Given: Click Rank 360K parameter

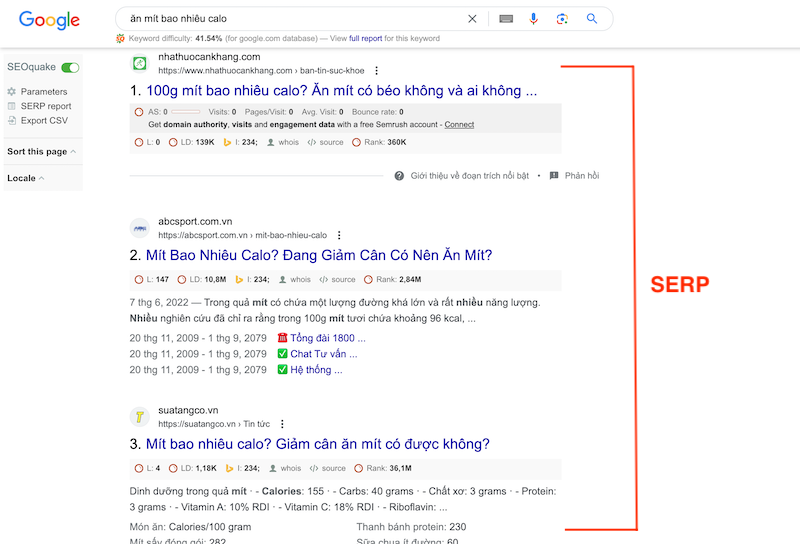Looking at the screenshot, I should [x=379, y=142].
